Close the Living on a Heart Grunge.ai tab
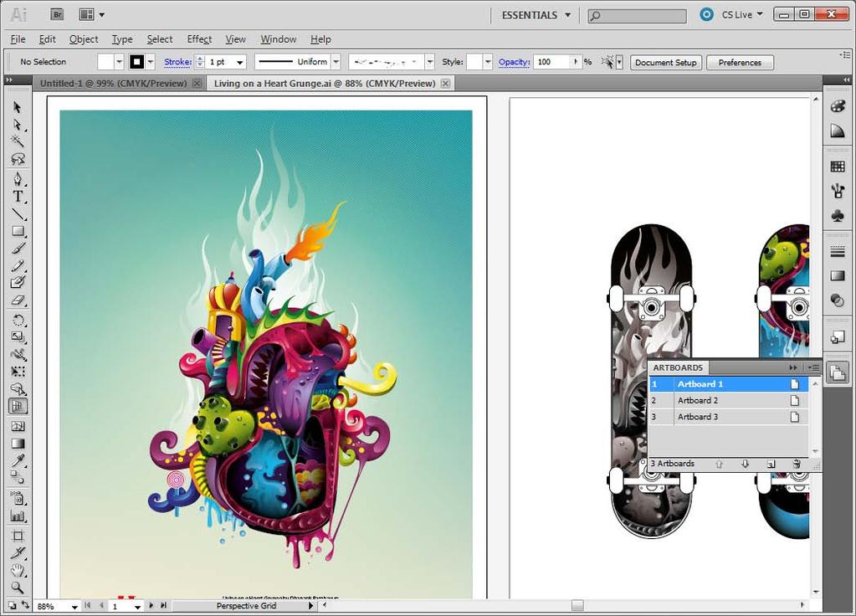856x616 pixels. (445, 83)
